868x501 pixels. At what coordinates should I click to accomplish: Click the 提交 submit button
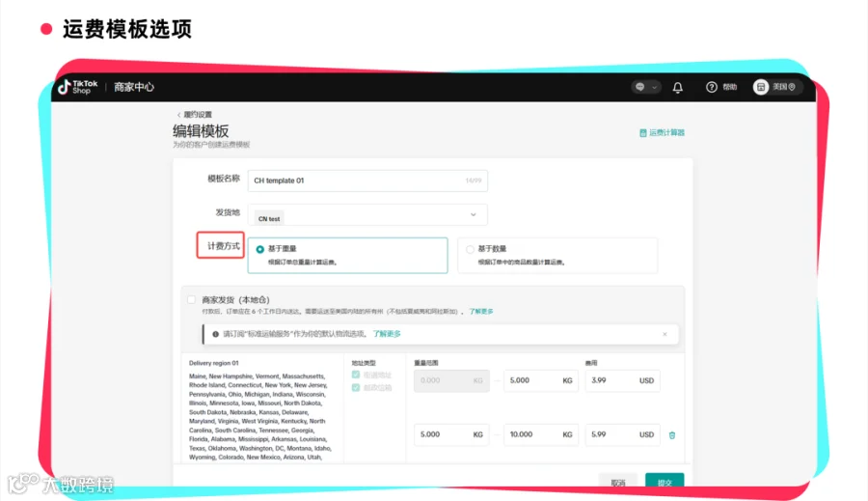coord(665,481)
